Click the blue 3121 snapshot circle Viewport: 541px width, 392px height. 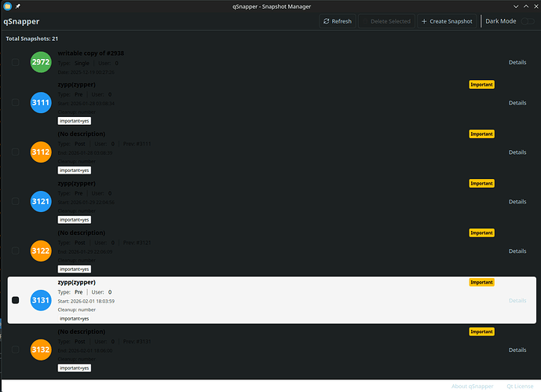tap(41, 202)
